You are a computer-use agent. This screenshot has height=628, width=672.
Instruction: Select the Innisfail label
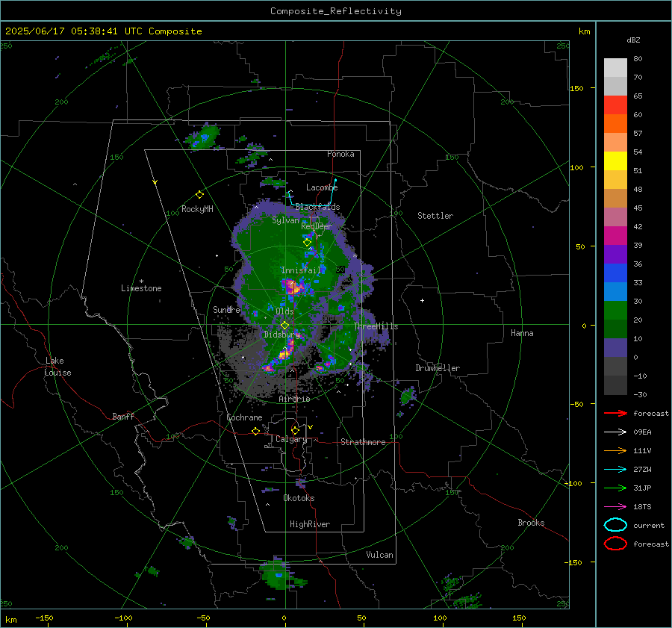click(302, 270)
